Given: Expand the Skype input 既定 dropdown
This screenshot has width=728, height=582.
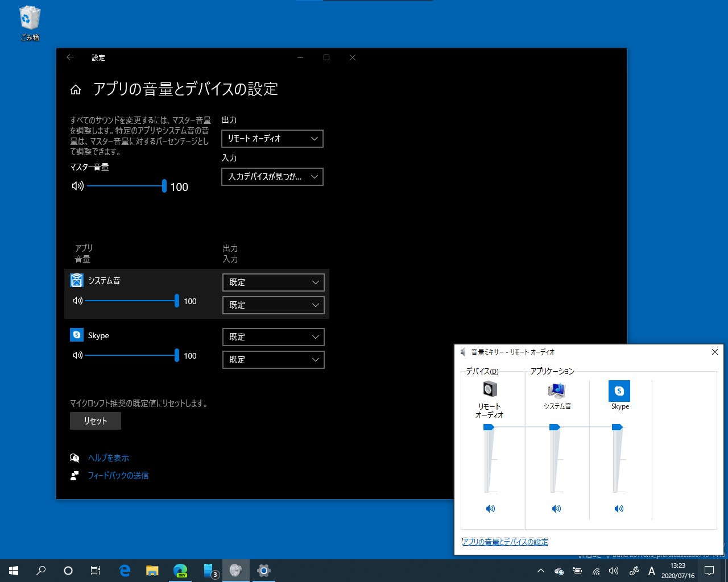Looking at the screenshot, I should pos(274,360).
